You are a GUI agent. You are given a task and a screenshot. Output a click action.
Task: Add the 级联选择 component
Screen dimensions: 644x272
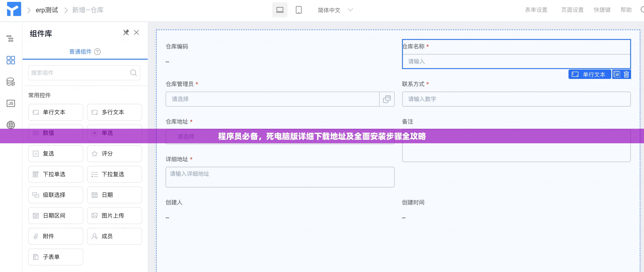[x=56, y=195]
